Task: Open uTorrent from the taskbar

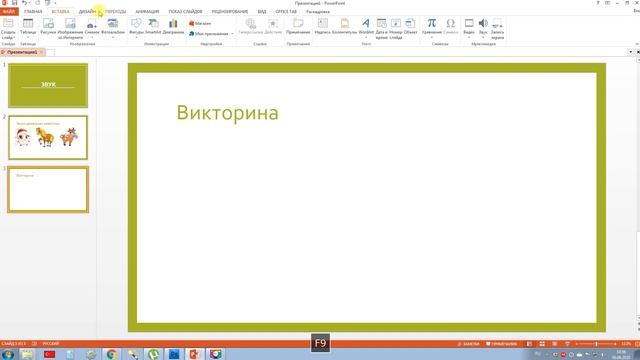Action: (153, 354)
